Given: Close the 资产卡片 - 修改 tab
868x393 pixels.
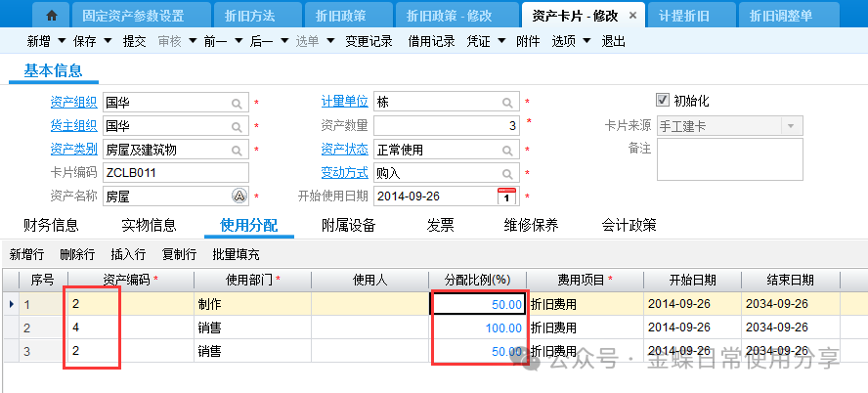Looking at the screenshot, I should [x=631, y=16].
